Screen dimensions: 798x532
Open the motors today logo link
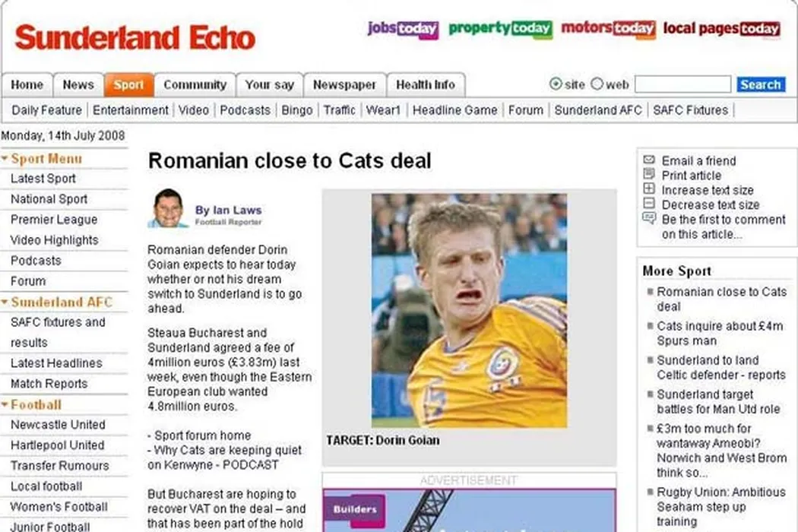coord(608,29)
